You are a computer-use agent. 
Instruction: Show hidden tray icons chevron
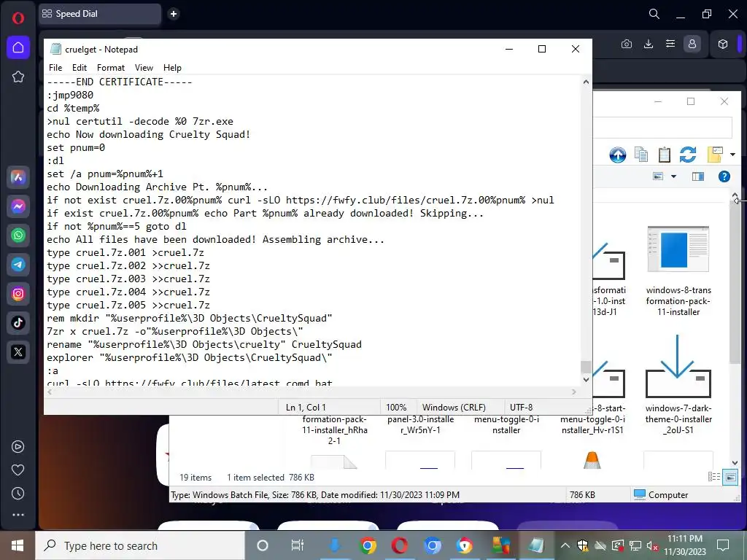pyautogui.click(x=565, y=545)
